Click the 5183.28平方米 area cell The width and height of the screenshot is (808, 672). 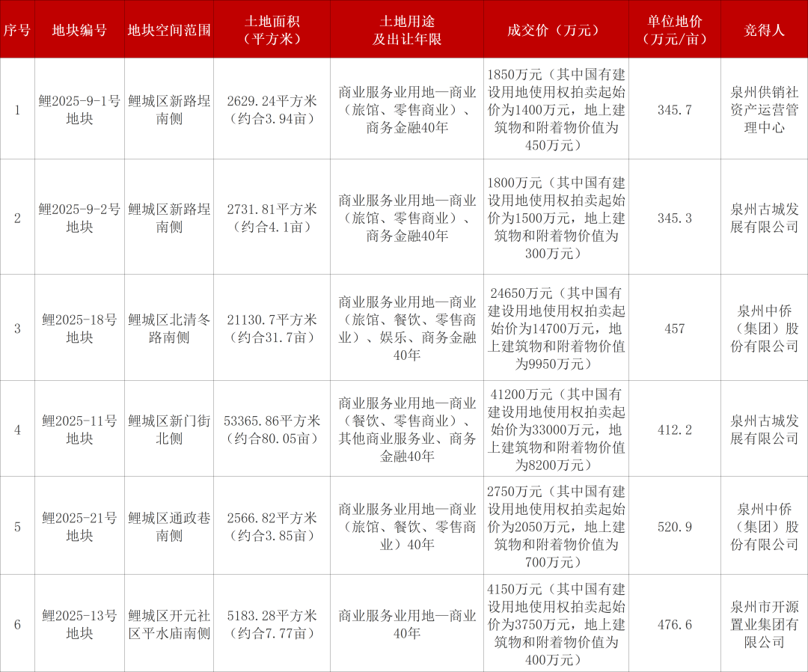[x=272, y=623]
